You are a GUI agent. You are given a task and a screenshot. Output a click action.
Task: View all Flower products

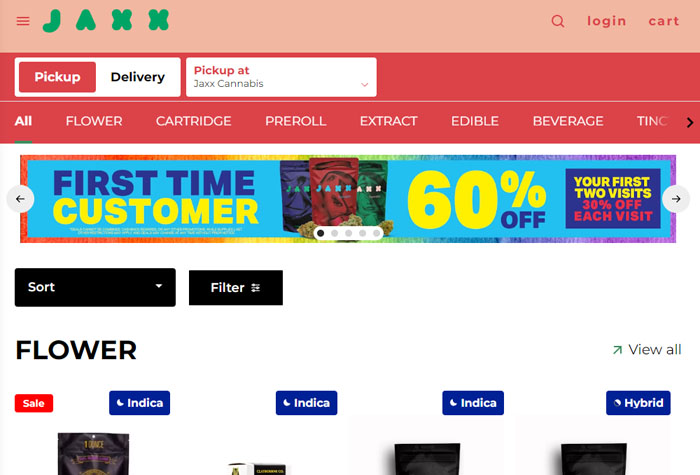(x=647, y=350)
